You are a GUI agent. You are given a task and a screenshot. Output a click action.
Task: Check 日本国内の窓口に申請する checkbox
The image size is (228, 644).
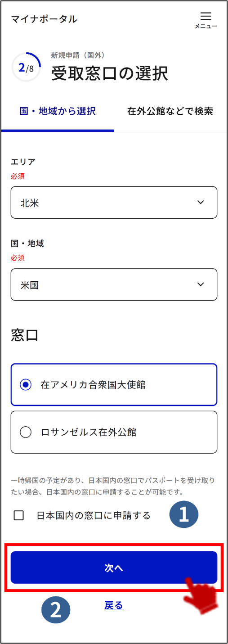[19, 515]
